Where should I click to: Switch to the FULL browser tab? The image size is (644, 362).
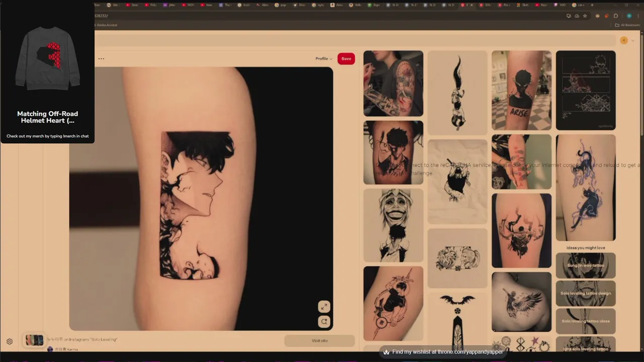(x=150, y=5)
